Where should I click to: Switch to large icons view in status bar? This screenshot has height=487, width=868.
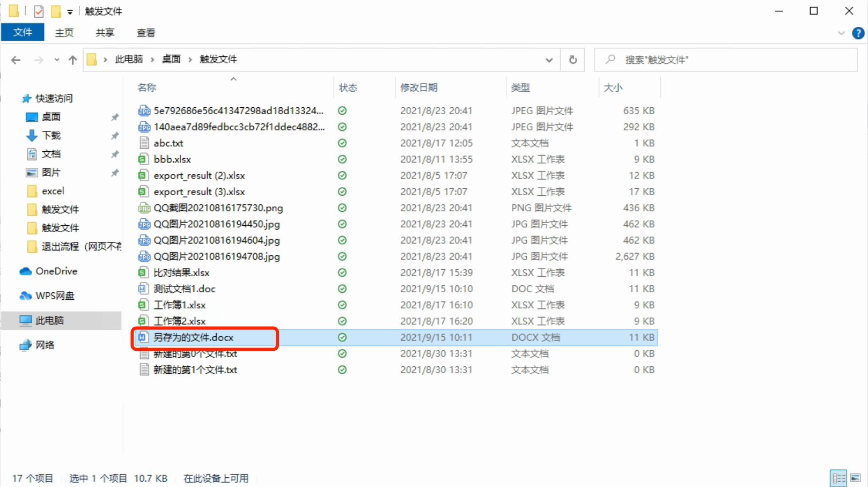855,477
